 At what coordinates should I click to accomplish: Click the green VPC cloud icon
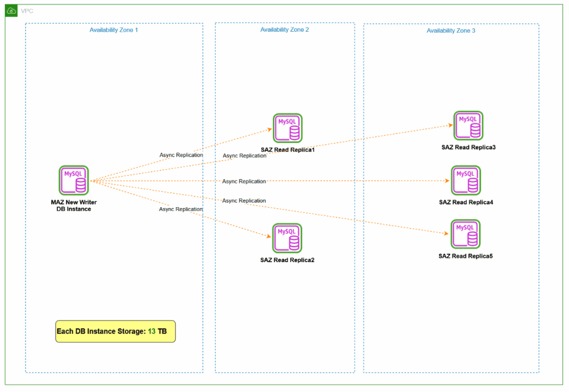click(11, 11)
